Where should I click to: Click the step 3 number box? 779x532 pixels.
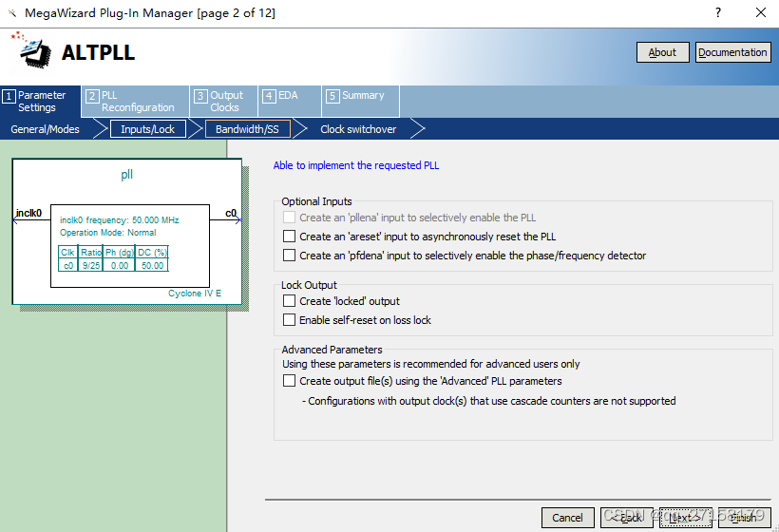tap(200, 96)
